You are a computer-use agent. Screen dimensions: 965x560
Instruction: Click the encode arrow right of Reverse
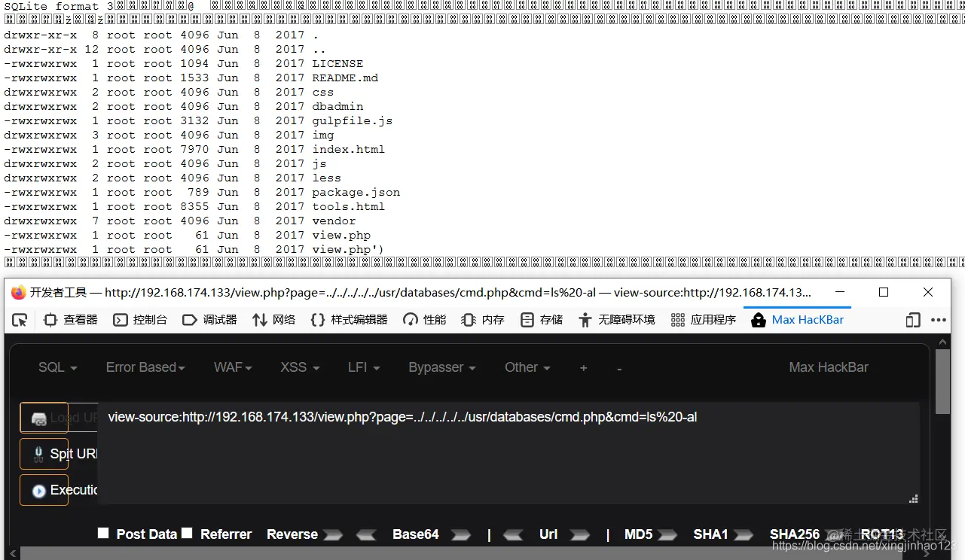click(333, 535)
